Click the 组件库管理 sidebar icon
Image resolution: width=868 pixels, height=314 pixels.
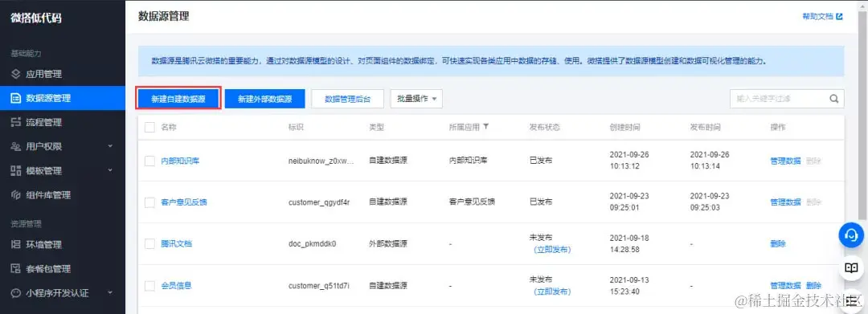click(x=15, y=195)
